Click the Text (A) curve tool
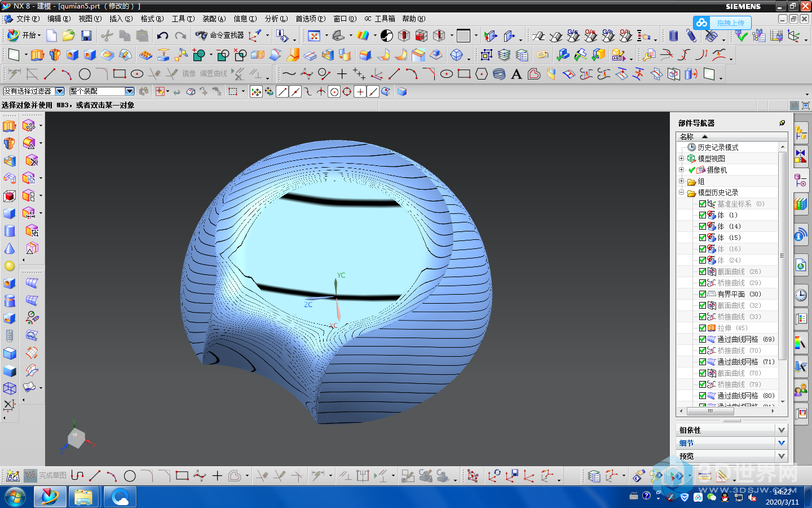Screen dimensions: 812x508 516,74
